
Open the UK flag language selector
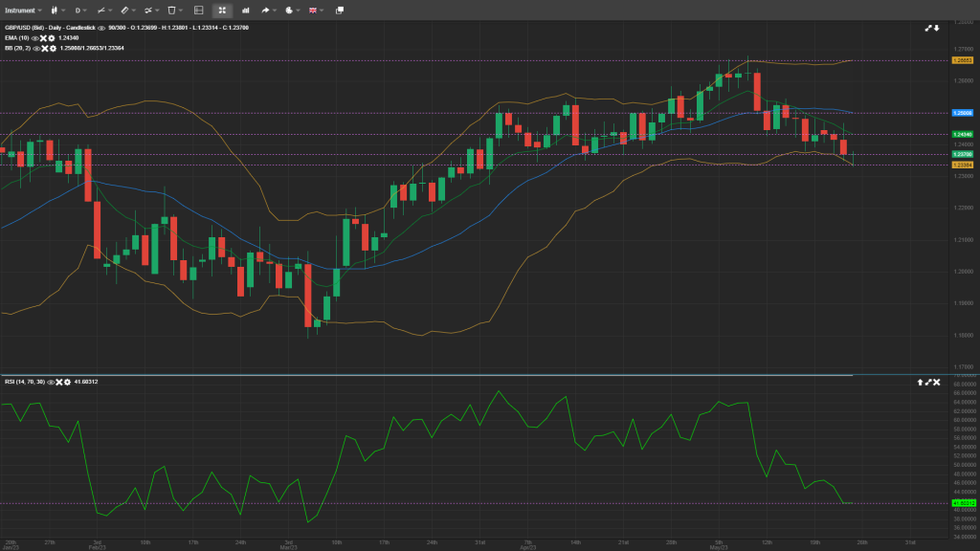pyautogui.click(x=313, y=11)
